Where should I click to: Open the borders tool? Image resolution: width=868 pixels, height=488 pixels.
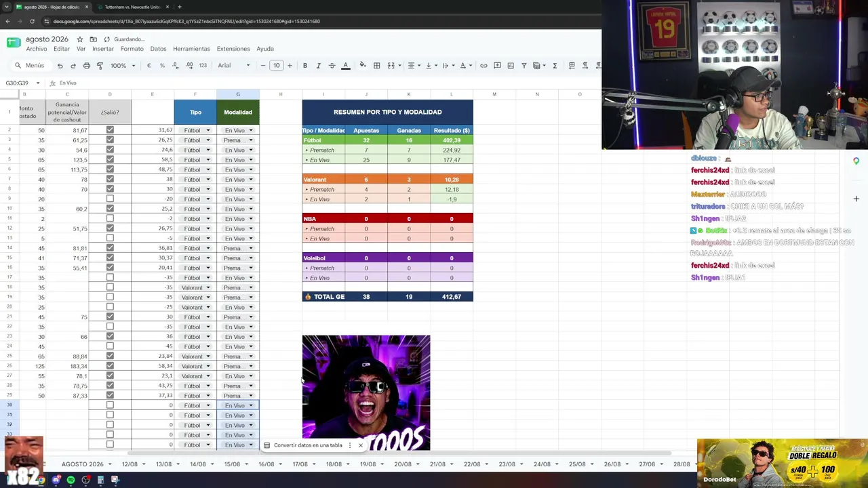point(377,66)
